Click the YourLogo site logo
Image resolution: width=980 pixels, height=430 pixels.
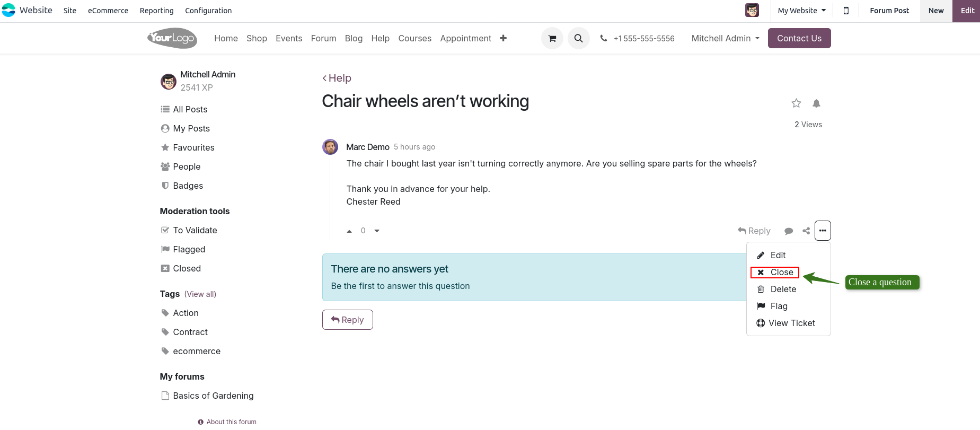(x=172, y=38)
